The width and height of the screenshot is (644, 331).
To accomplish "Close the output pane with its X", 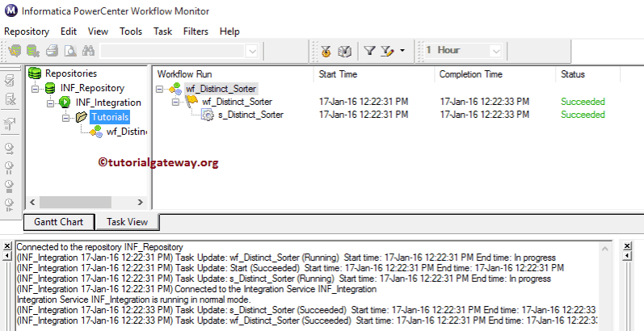I will (x=7, y=246).
